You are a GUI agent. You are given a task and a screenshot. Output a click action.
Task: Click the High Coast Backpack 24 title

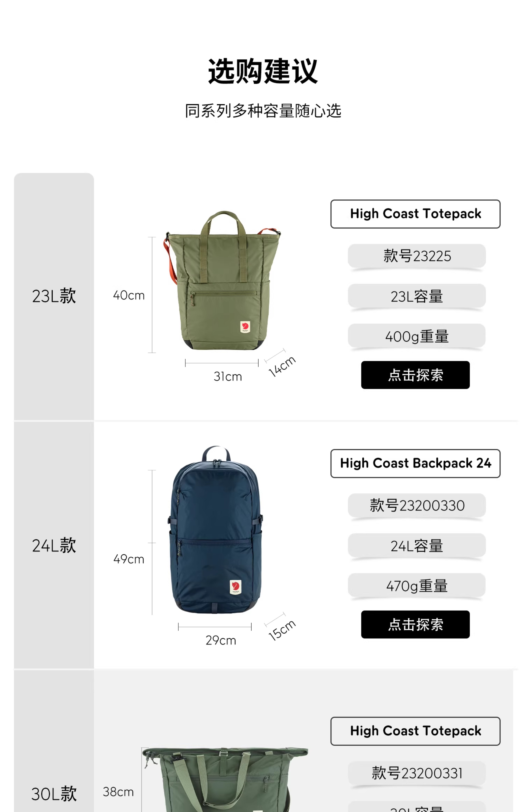[x=415, y=463]
